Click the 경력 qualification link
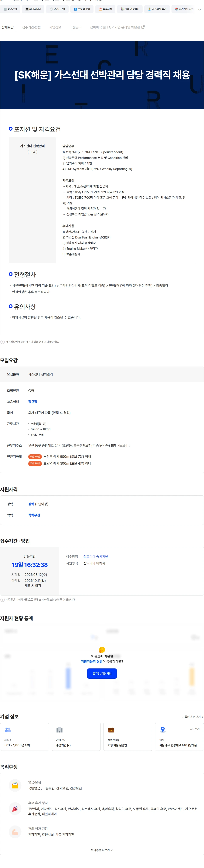This screenshot has height=868, width=204. (31, 504)
